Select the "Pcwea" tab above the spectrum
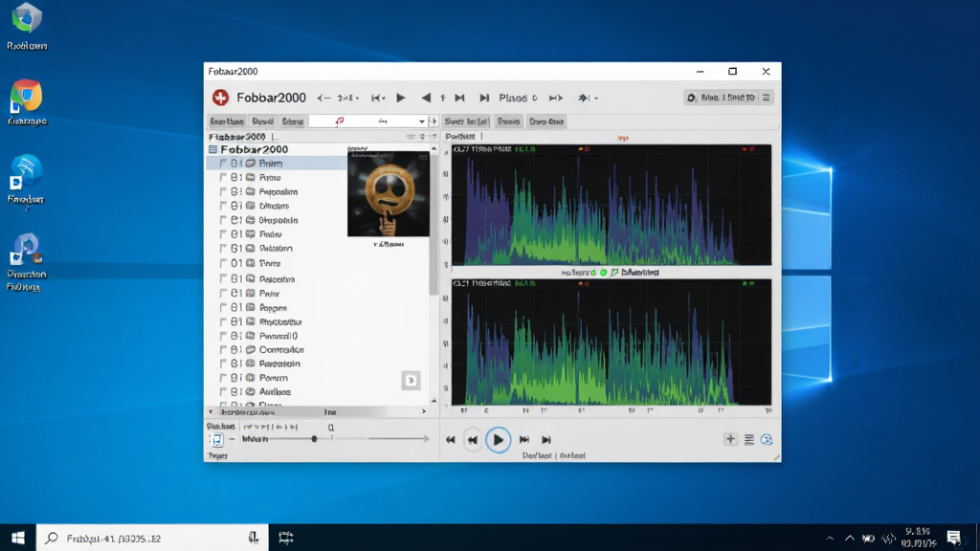Screen dimensions: 980x551 coord(509,121)
